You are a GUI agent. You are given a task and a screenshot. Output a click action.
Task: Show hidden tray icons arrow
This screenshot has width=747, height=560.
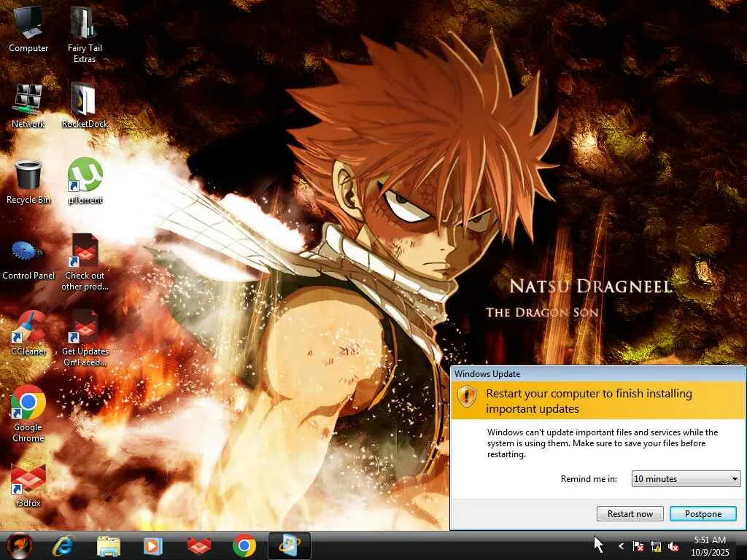click(x=621, y=546)
